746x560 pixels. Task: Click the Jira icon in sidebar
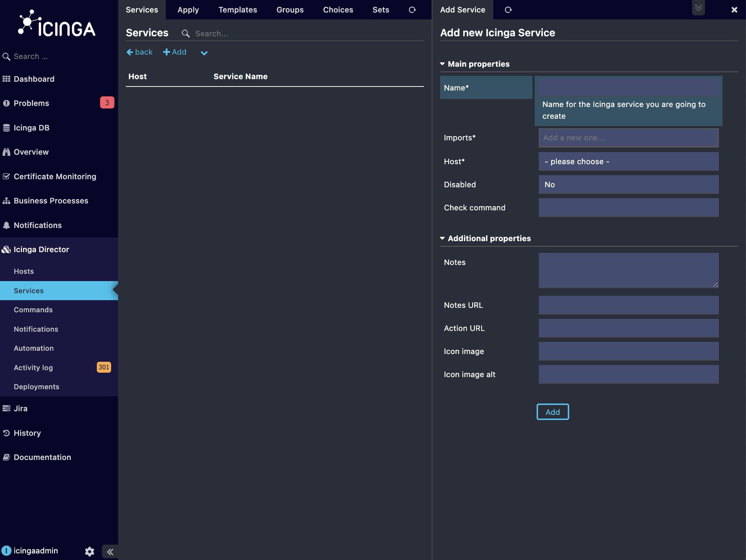pyautogui.click(x=6, y=408)
